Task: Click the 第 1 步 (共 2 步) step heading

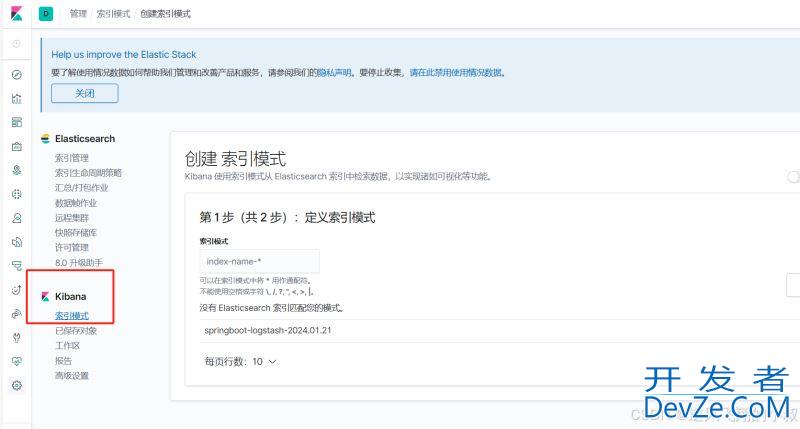Action: (287, 217)
